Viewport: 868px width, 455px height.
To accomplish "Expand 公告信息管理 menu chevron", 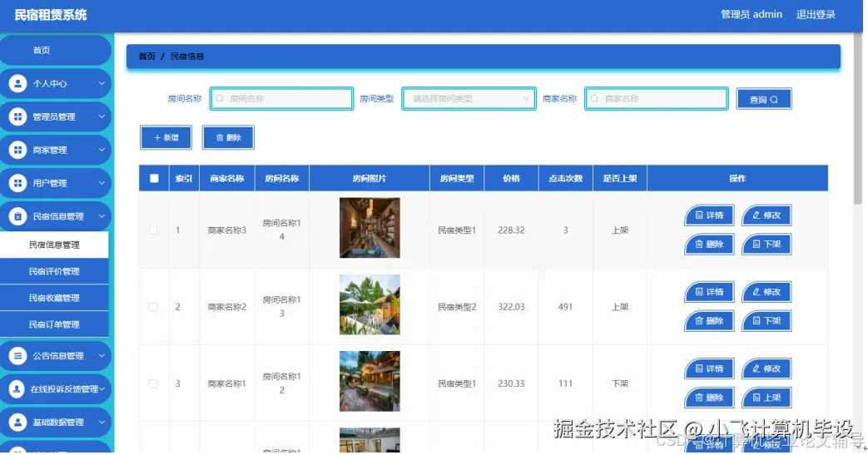I will click(x=102, y=356).
